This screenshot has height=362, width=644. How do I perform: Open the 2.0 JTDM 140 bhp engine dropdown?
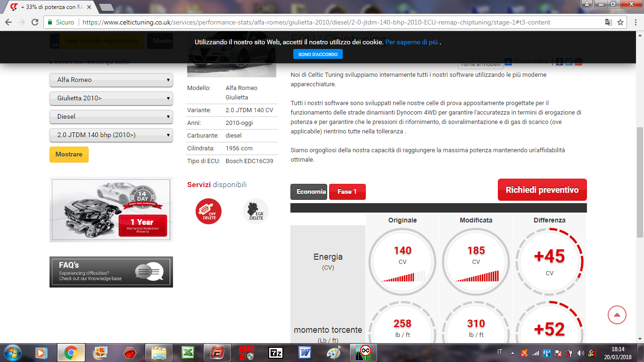(x=111, y=135)
